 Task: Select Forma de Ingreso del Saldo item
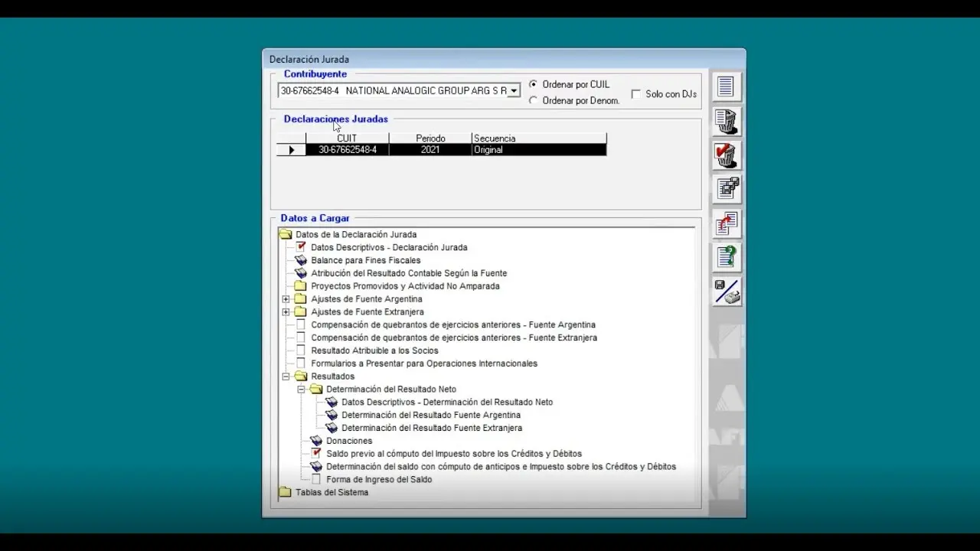(x=379, y=480)
